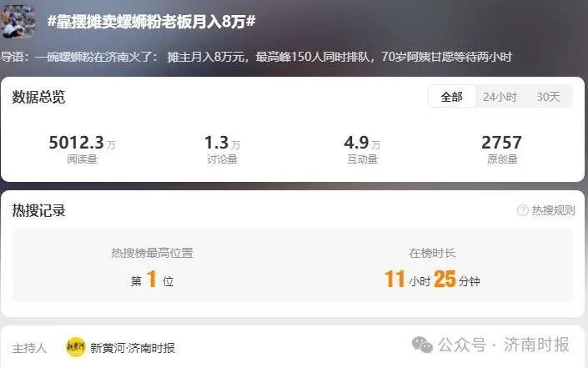Click the hashtag title 靠摆摊卖螺蛳粉老板月入8万
588x368 pixels.
click(x=152, y=22)
